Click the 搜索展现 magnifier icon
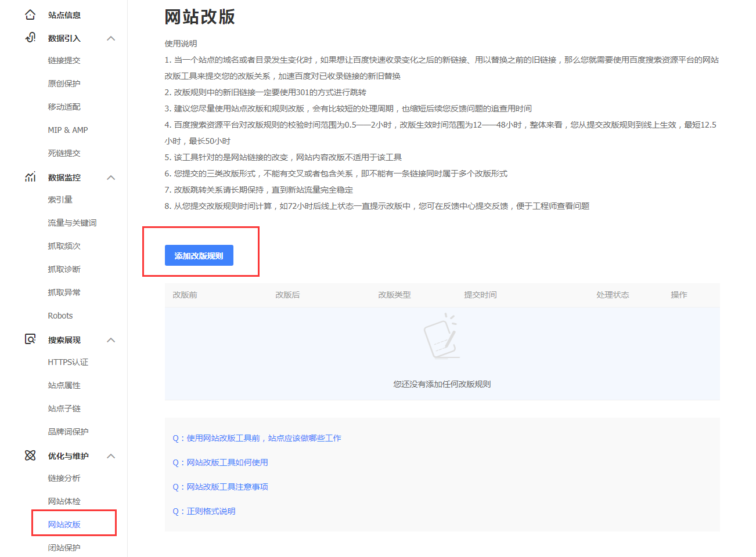Image resolution: width=756 pixels, height=557 pixels. point(30,339)
